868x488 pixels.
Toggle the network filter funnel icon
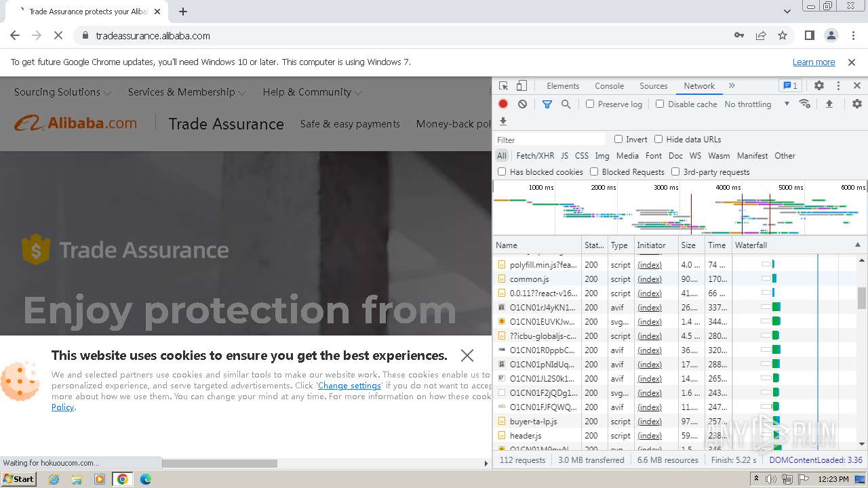pos(547,104)
